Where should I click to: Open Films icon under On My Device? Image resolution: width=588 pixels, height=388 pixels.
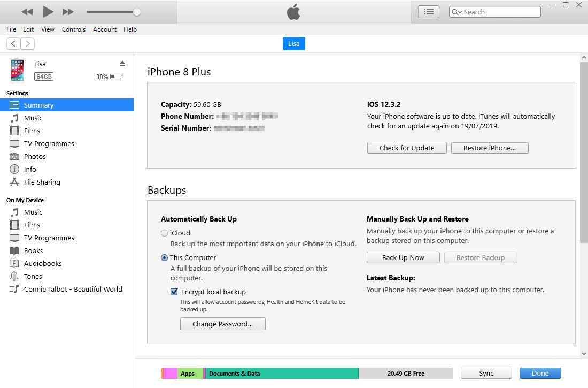(14, 225)
